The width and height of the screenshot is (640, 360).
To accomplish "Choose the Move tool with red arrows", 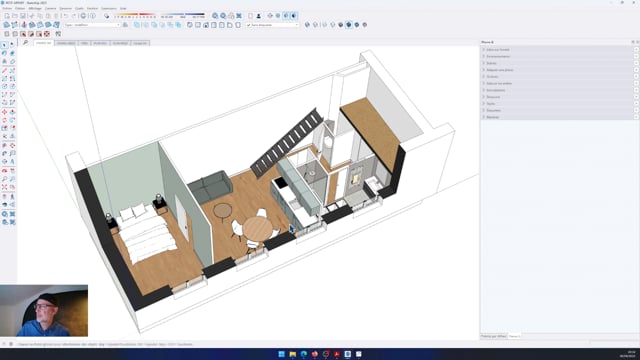I will pos(4,112).
